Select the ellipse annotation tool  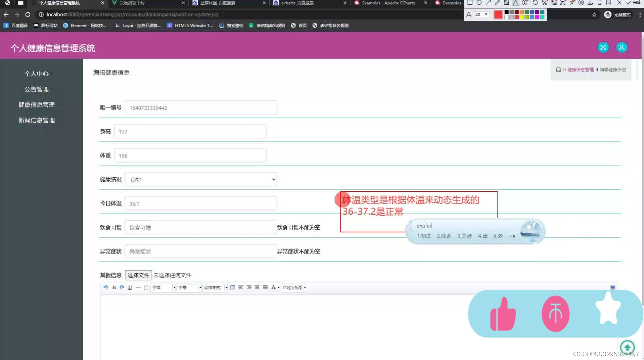point(479,3)
